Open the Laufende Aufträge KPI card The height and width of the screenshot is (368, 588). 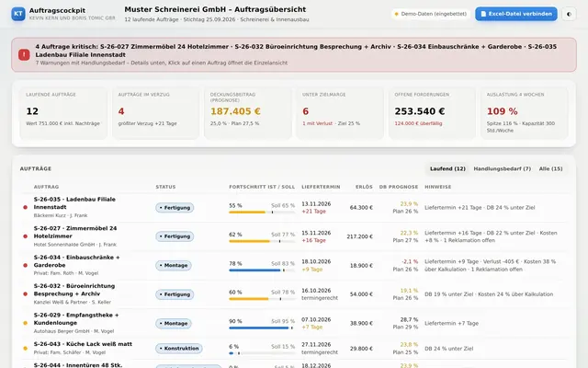tap(63, 113)
